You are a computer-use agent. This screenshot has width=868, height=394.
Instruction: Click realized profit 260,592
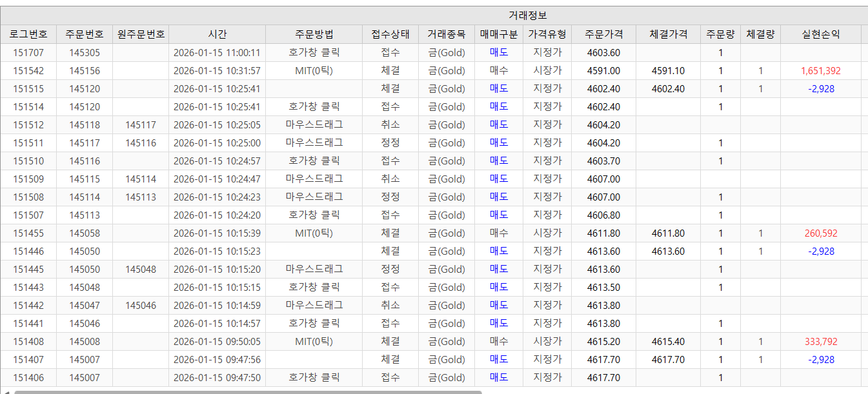point(821,233)
